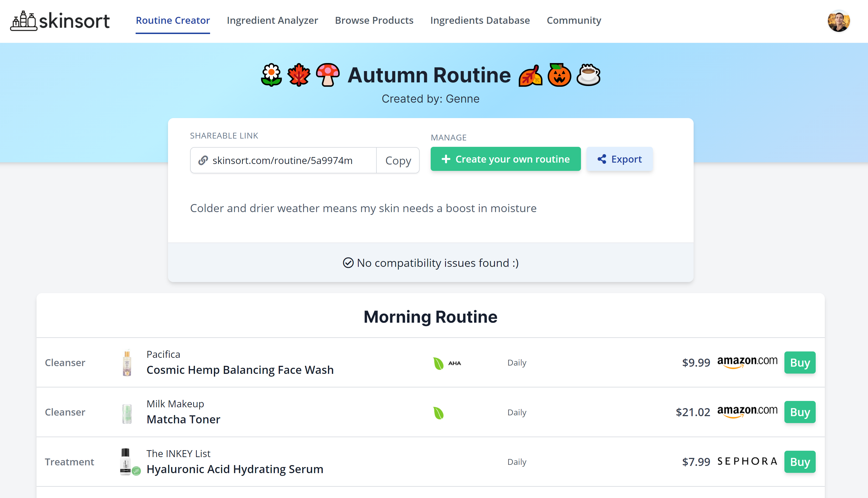Click the link chain icon in shareable link field

coord(203,160)
